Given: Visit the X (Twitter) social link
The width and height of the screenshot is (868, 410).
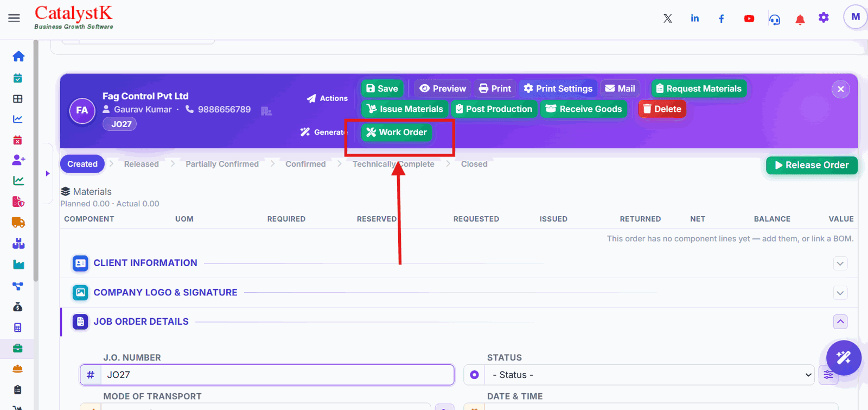Looking at the screenshot, I should click(x=668, y=18).
